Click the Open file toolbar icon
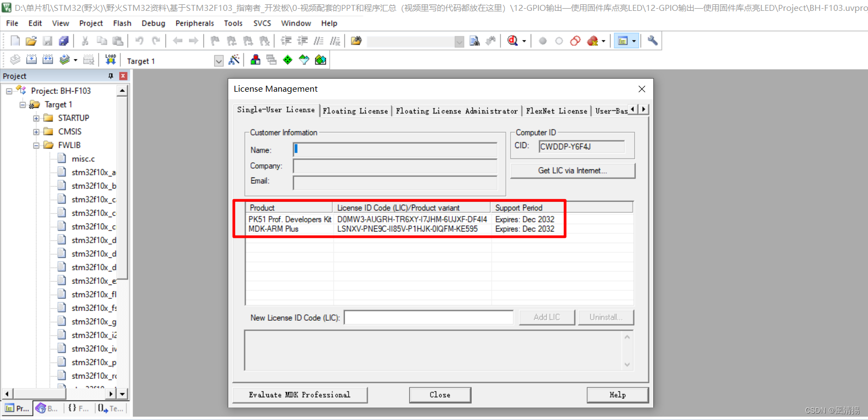The height and width of the screenshot is (420, 868). (31, 41)
